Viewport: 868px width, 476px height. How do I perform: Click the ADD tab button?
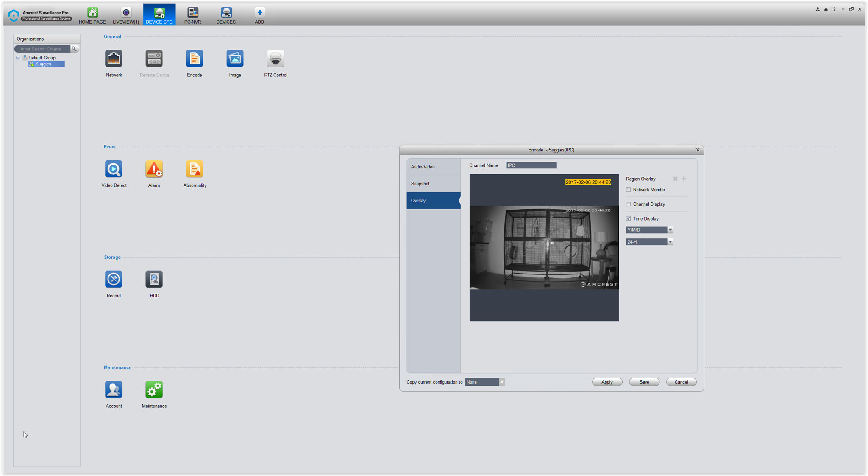point(259,15)
